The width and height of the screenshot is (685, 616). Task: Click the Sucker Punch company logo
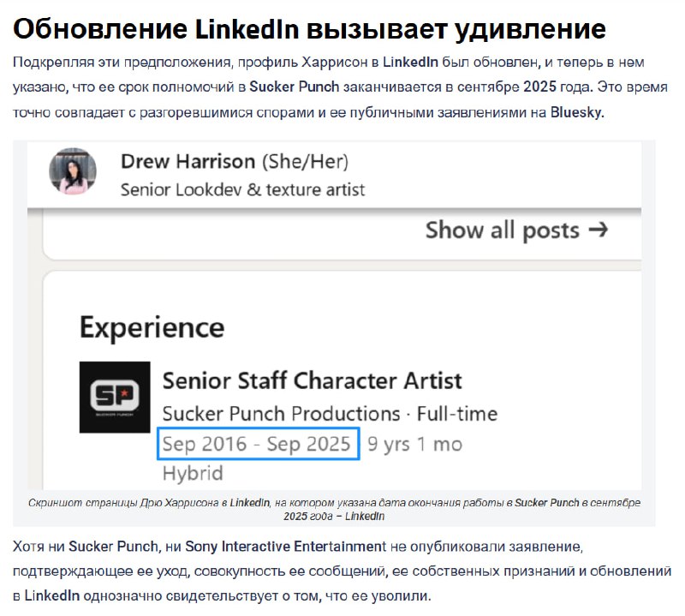[114, 396]
